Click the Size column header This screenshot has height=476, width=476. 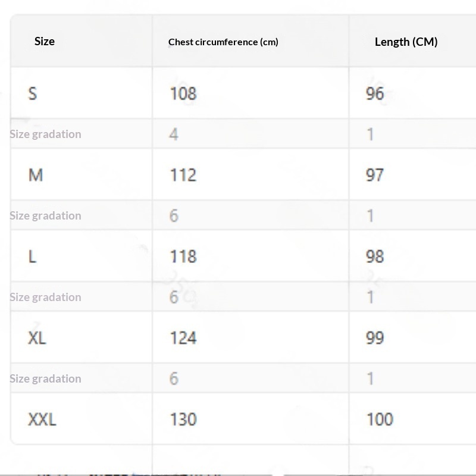click(45, 41)
